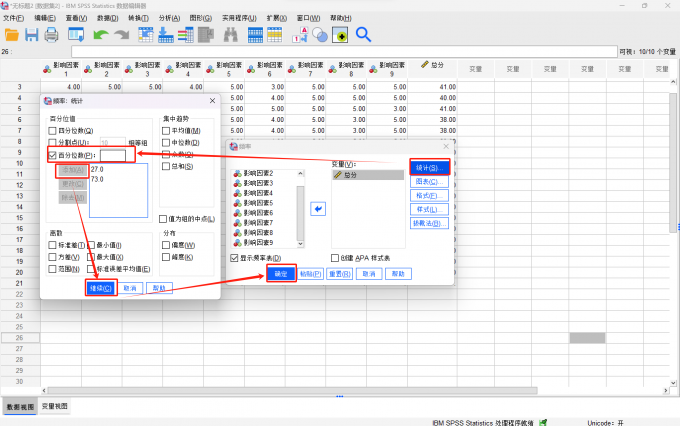The image size is (680, 426).
Task: Open a data document with the folder icon
Action: tap(12, 35)
